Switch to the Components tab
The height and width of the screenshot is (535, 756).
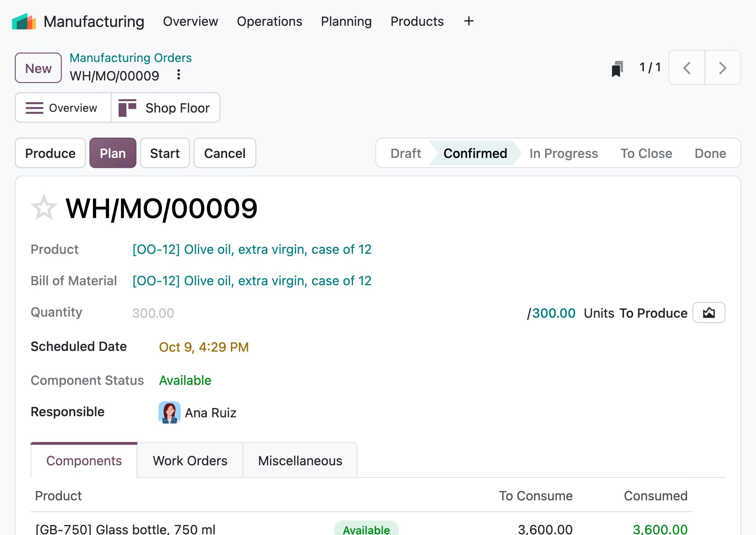(84, 460)
